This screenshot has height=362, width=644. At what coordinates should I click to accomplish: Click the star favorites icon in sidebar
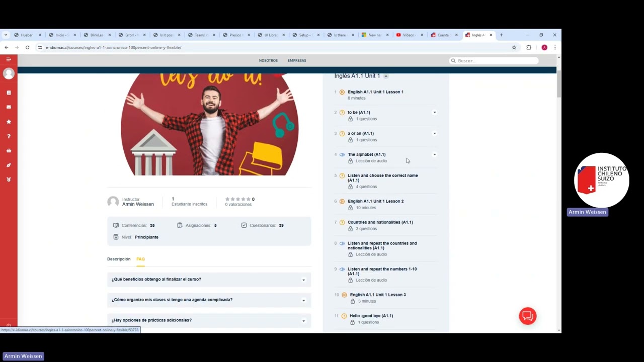pyautogui.click(x=9, y=122)
